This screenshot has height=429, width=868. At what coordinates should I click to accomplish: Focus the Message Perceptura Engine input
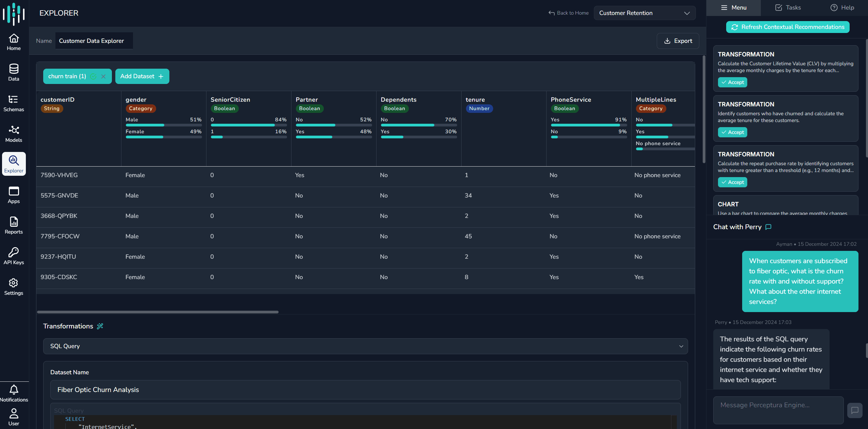click(778, 410)
